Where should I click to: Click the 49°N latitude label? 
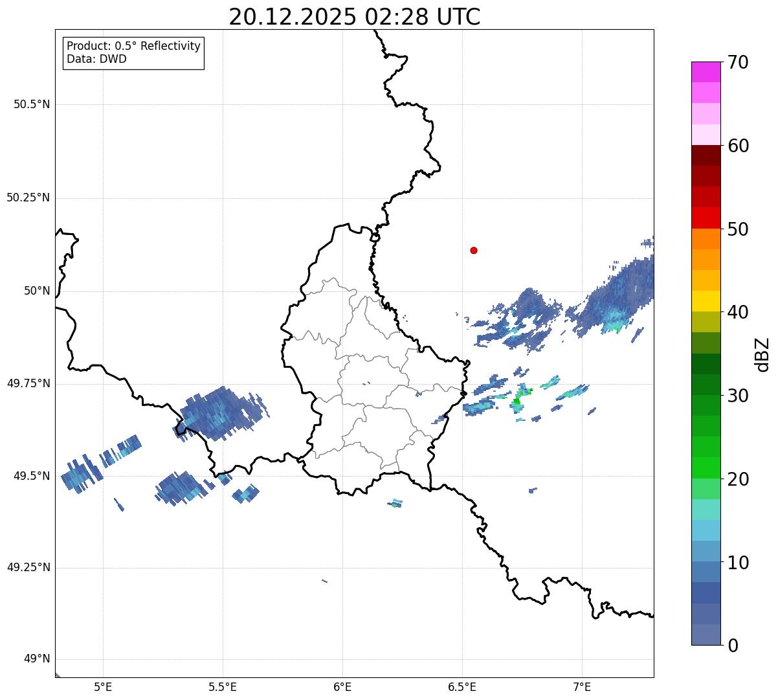click(x=37, y=659)
